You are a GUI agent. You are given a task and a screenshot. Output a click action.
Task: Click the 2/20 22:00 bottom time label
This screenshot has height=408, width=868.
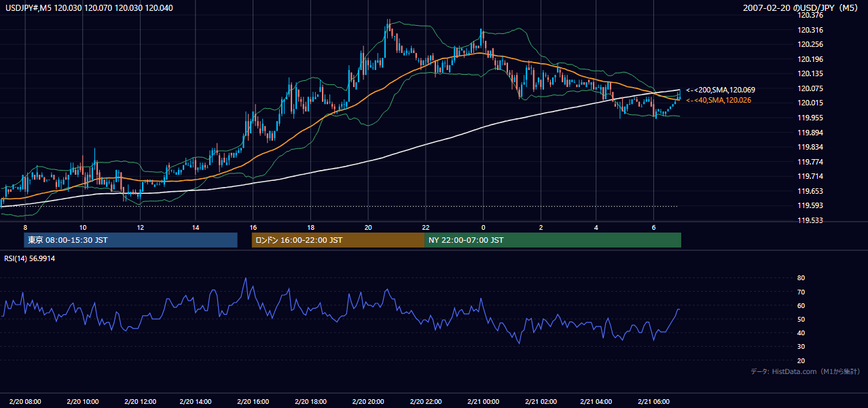(426, 401)
